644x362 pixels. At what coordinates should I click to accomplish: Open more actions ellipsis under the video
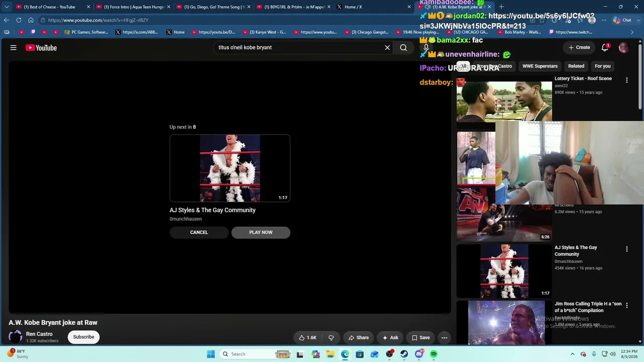(x=444, y=338)
